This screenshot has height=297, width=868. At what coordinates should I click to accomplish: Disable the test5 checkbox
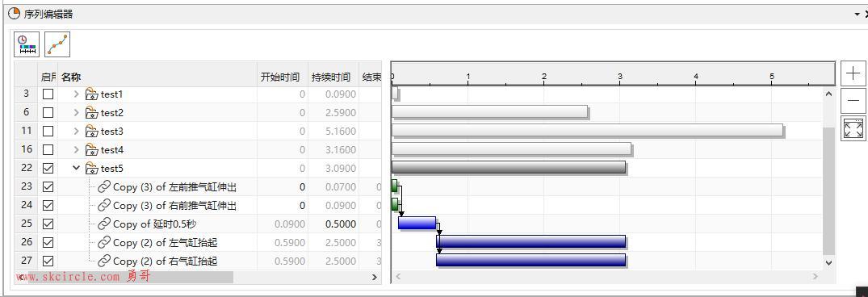coord(48,168)
